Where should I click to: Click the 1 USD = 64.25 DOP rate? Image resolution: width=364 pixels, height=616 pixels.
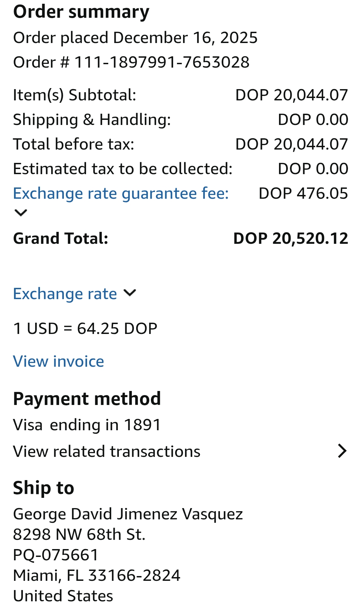point(85,328)
